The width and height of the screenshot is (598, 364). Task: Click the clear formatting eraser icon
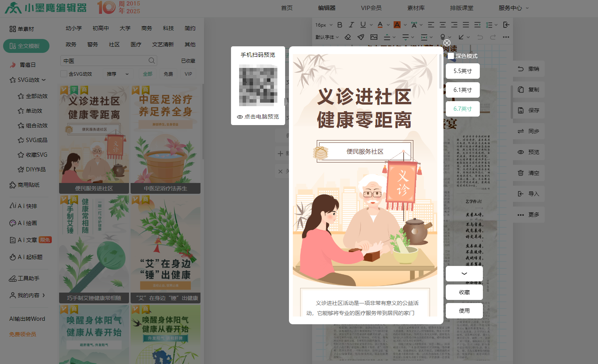coord(348,37)
